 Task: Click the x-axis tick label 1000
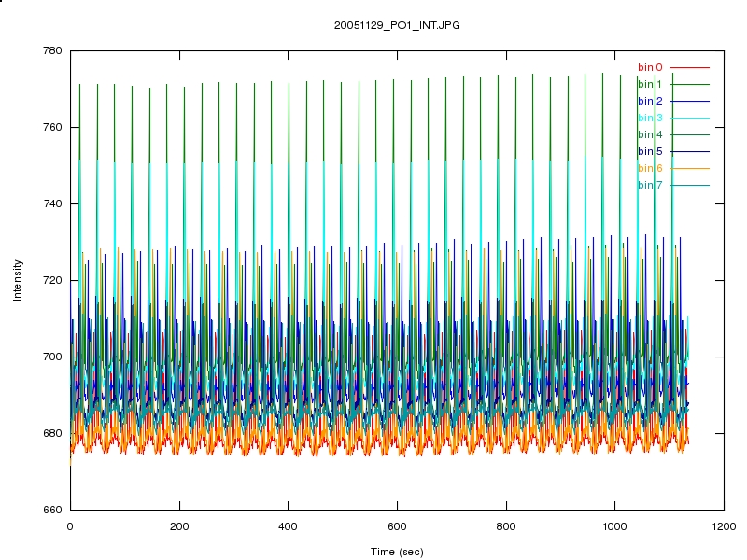tap(614, 526)
